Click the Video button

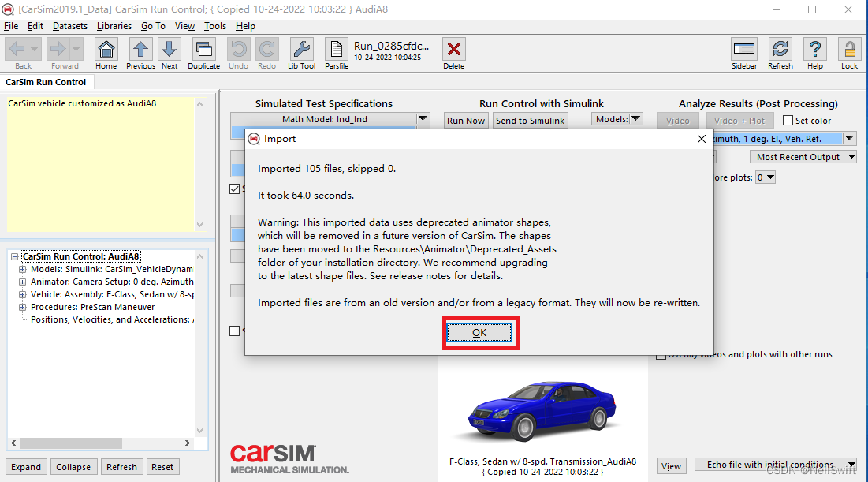[x=677, y=120]
